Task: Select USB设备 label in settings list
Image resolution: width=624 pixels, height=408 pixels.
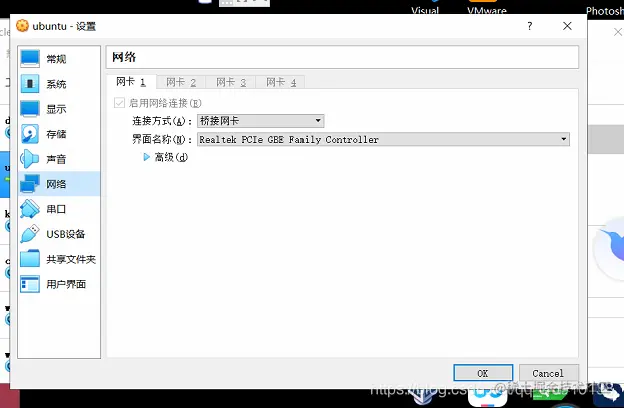Action: [66, 234]
